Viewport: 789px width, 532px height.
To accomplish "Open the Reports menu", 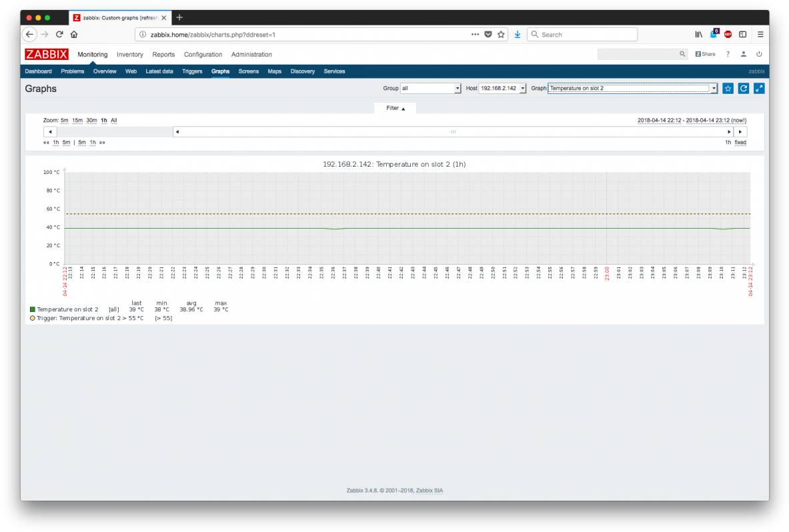I will 163,54.
